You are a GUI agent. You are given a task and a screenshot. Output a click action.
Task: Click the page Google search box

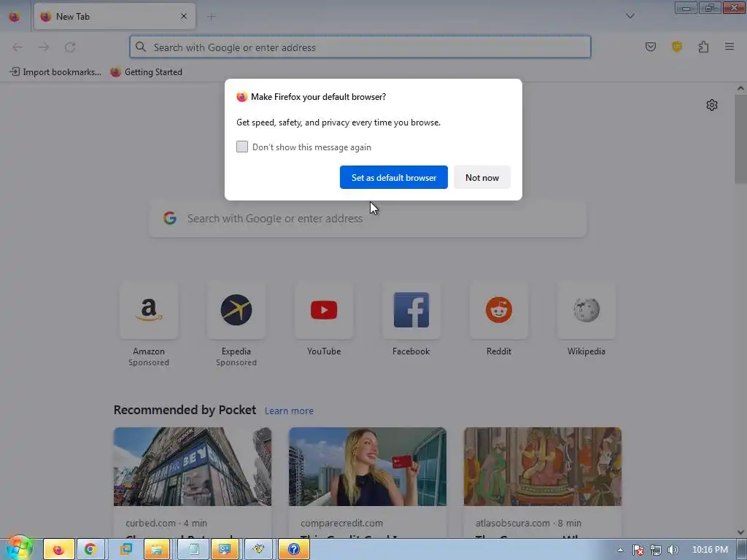368,219
